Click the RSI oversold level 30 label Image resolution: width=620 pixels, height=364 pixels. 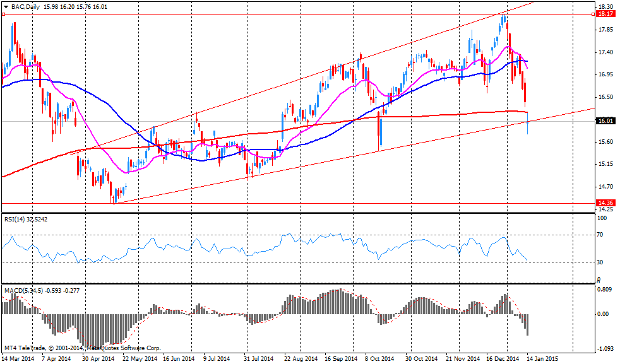(600, 262)
